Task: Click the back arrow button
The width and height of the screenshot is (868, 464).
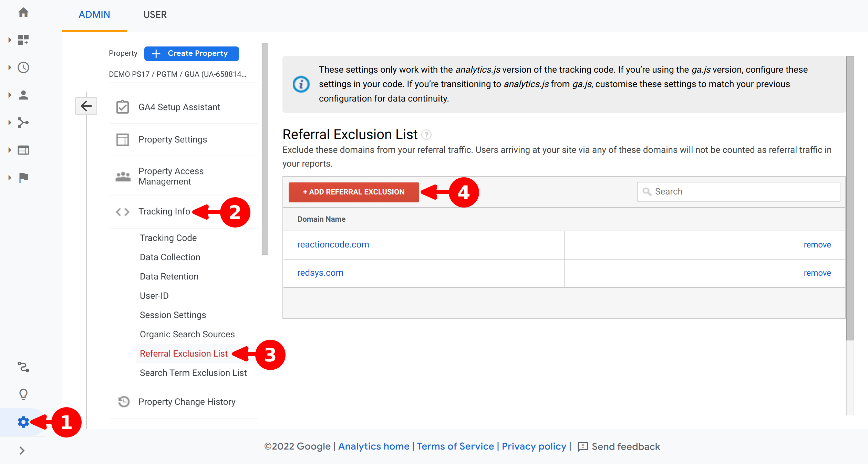Action: pos(86,106)
